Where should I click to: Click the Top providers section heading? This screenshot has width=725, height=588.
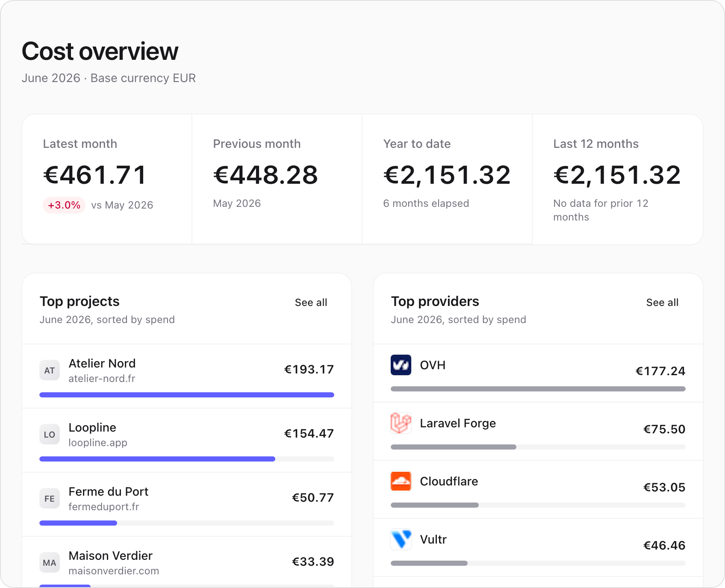pyautogui.click(x=435, y=301)
